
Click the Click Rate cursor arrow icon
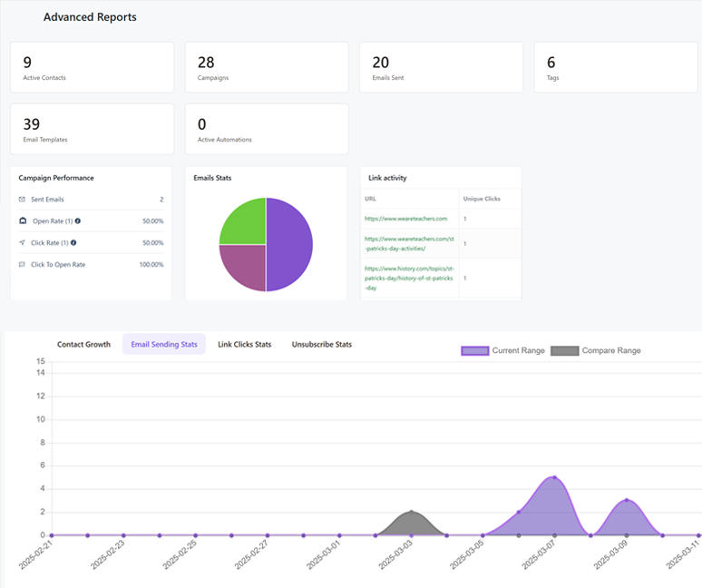[x=22, y=242]
